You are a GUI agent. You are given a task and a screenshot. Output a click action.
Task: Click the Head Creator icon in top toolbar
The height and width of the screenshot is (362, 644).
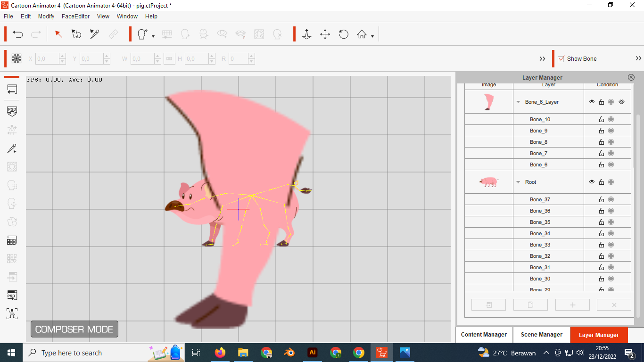pyautogui.click(x=142, y=34)
